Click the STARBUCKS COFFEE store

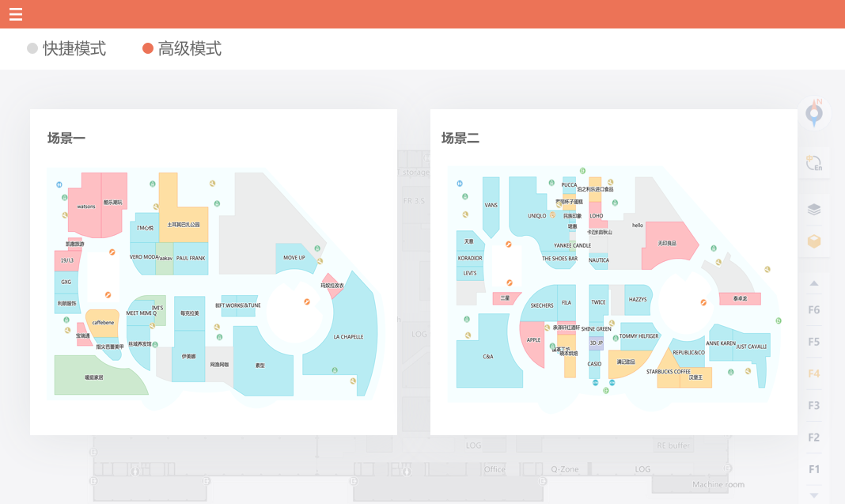pyautogui.click(x=669, y=372)
